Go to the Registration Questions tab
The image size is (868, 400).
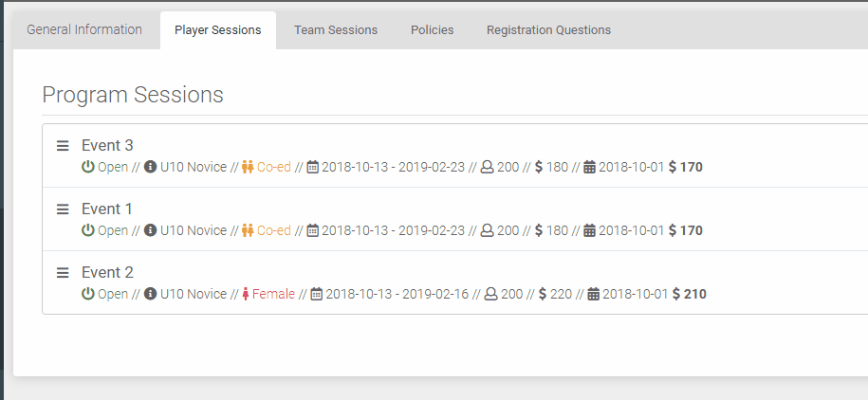[x=548, y=29]
